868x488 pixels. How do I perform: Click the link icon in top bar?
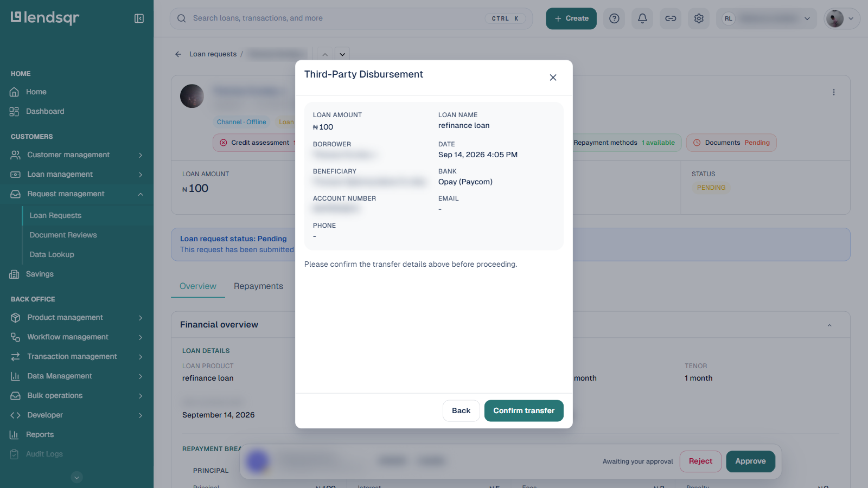671,18
